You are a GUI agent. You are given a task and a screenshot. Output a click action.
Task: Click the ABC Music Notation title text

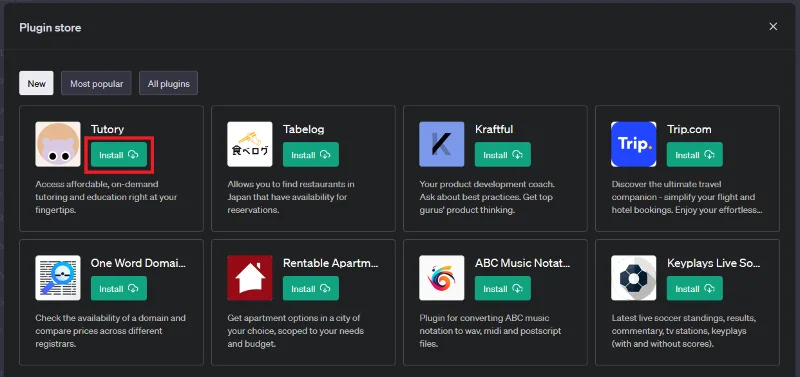click(x=522, y=263)
